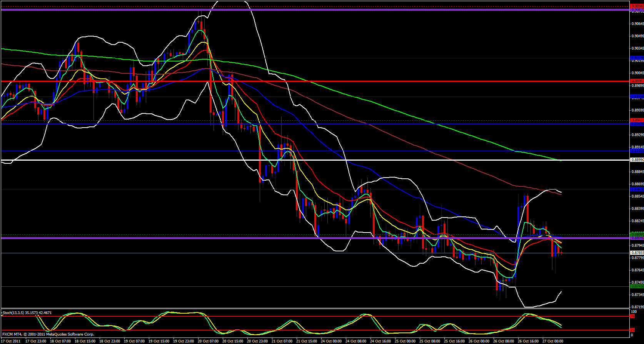Select the 19 Oct 15:00 time label
Image resolution: width=644 pixels, height=344 pixels.
(158, 341)
